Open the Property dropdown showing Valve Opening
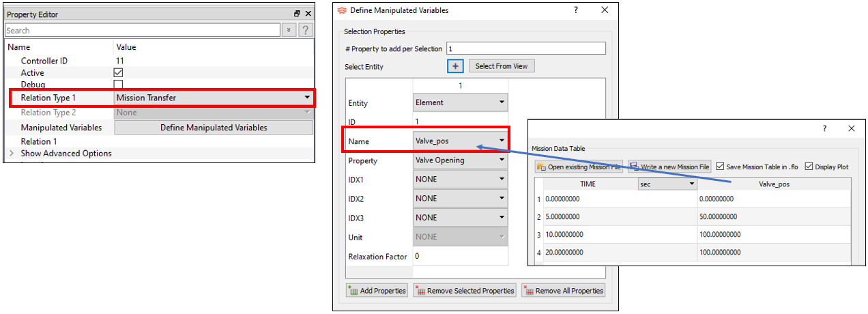The image size is (868, 314). pos(460,160)
